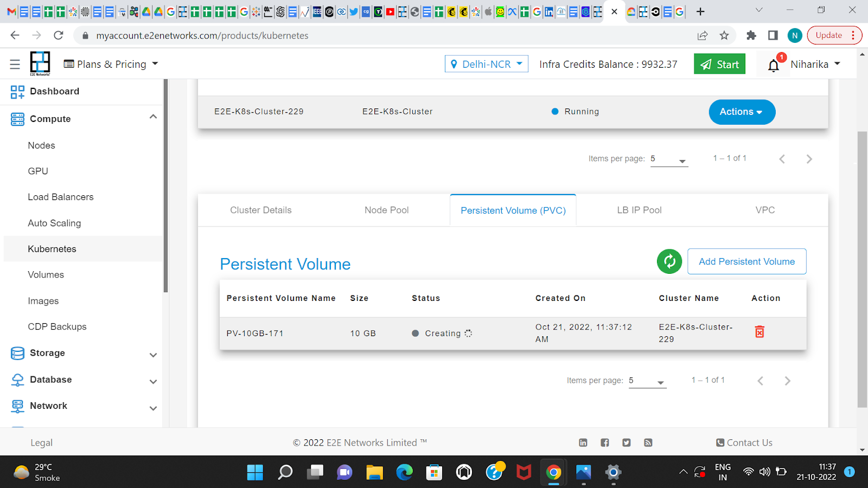Go to the previous page of the clusters list

tap(782, 159)
